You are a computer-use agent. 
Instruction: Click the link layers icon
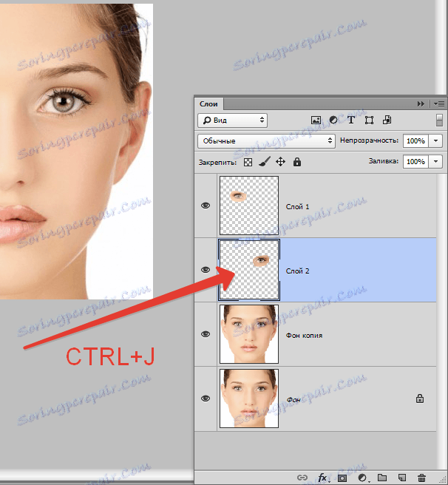pyautogui.click(x=302, y=478)
